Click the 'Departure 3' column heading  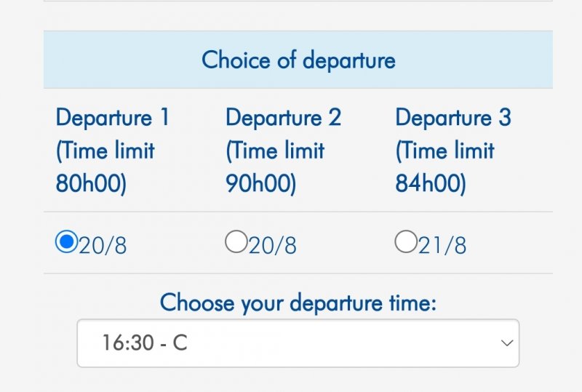click(x=453, y=118)
